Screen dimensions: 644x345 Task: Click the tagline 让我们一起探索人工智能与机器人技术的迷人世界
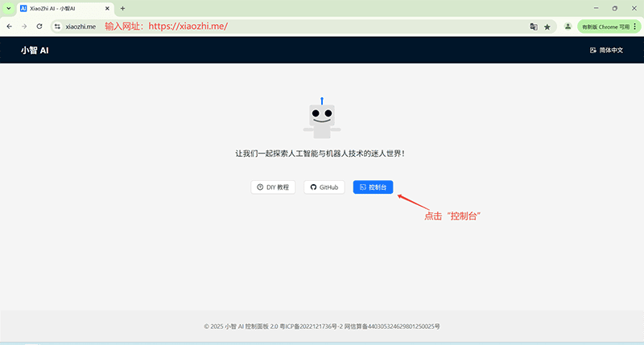coord(320,154)
